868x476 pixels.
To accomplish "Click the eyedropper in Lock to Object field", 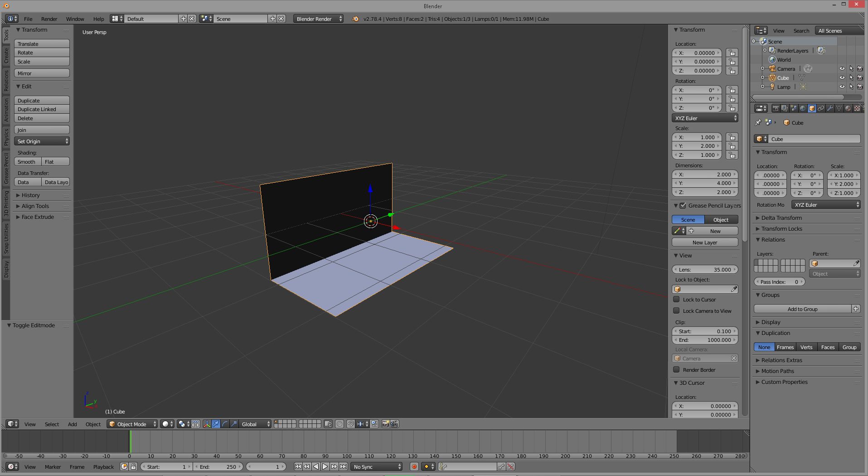I will 734,289.
